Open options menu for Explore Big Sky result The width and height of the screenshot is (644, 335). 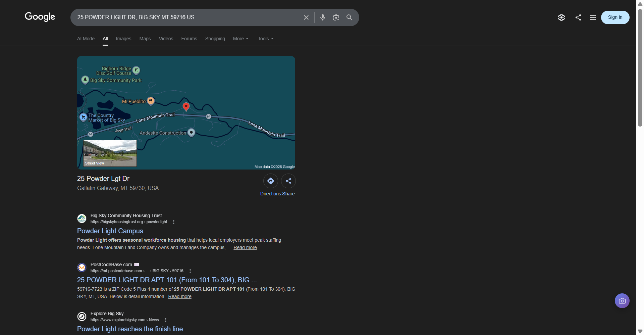(x=165, y=320)
